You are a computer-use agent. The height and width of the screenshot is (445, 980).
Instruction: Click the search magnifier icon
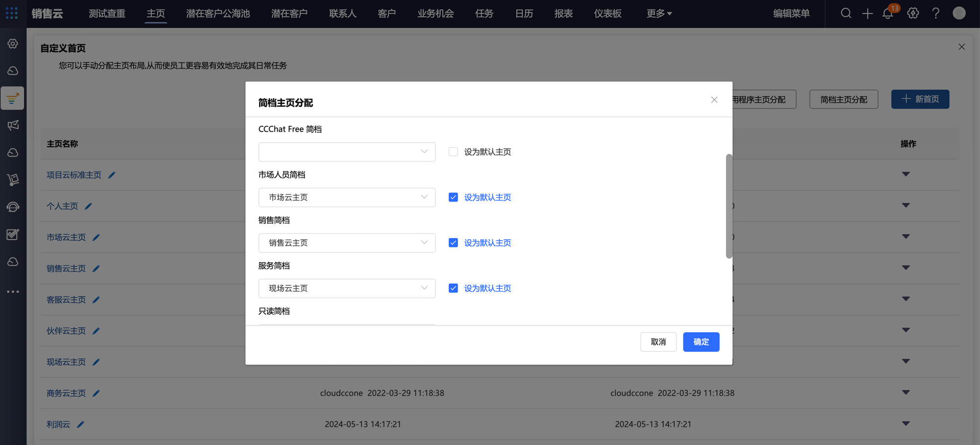pos(846,13)
